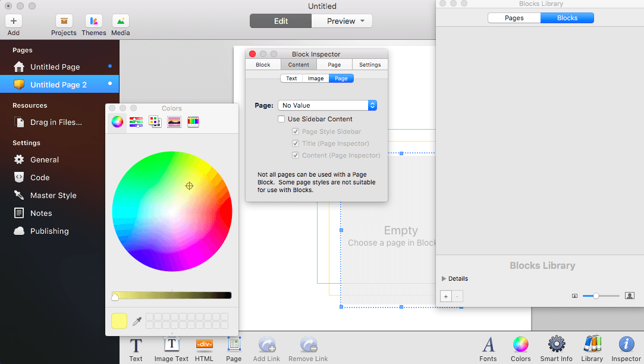Open the Preview dropdown arrow
Viewport: 644px width, 364px height.
[363, 21]
